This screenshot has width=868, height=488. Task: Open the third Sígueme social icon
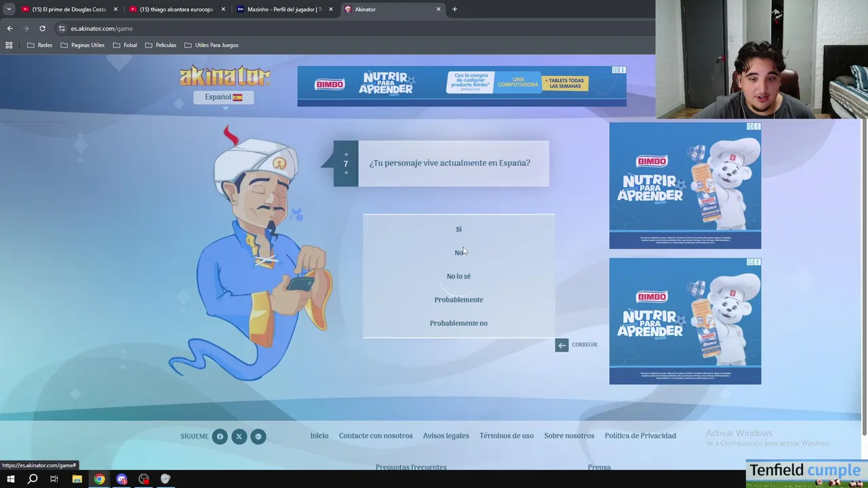(x=258, y=436)
